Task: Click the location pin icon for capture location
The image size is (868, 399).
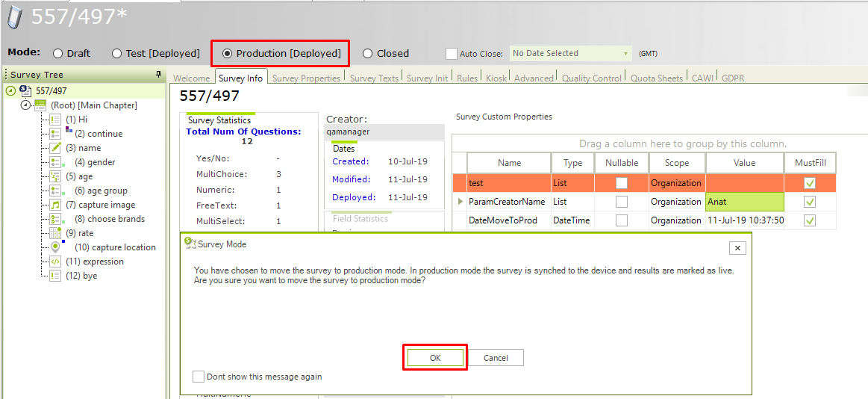Action: point(54,247)
